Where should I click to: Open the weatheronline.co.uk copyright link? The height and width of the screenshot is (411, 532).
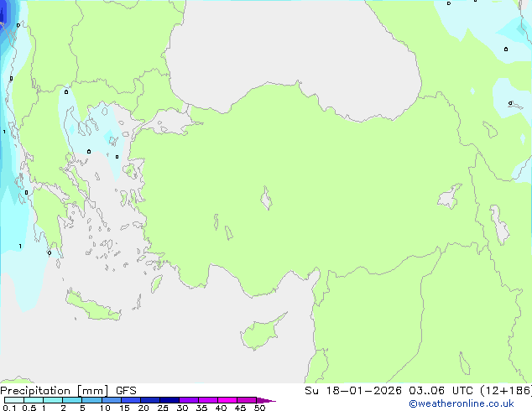(x=461, y=403)
